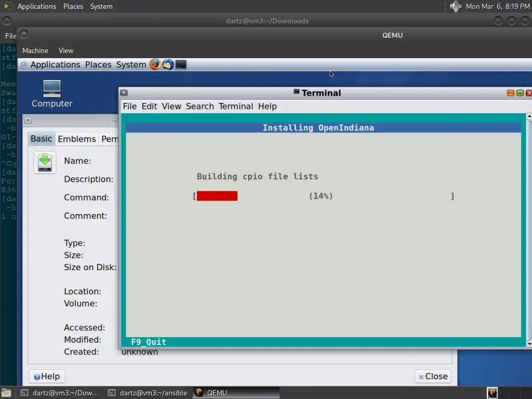Open the properties dialog window menu arrow

click(28, 121)
